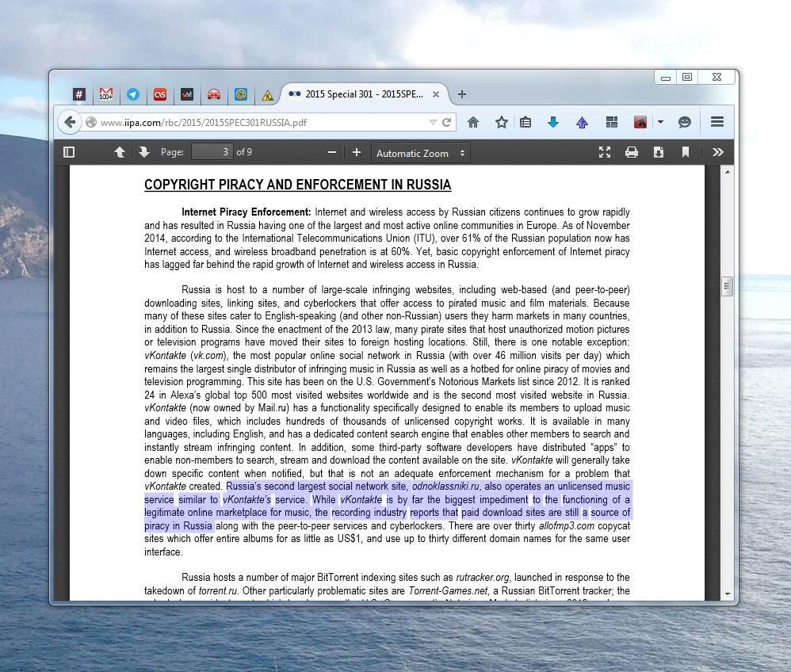This screenshot has height=672, width=791.
Task: Expand the addon's small dropdown arrow
Action: coord(660,122)
